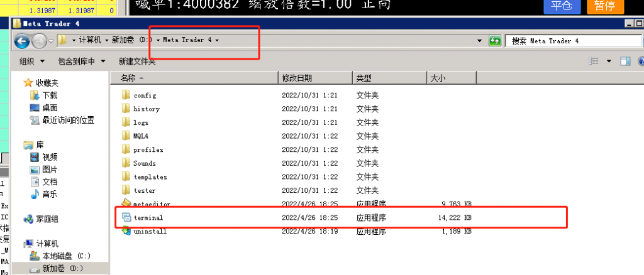Select 计算机 in the address breadcrumb

tap(90, 40)
